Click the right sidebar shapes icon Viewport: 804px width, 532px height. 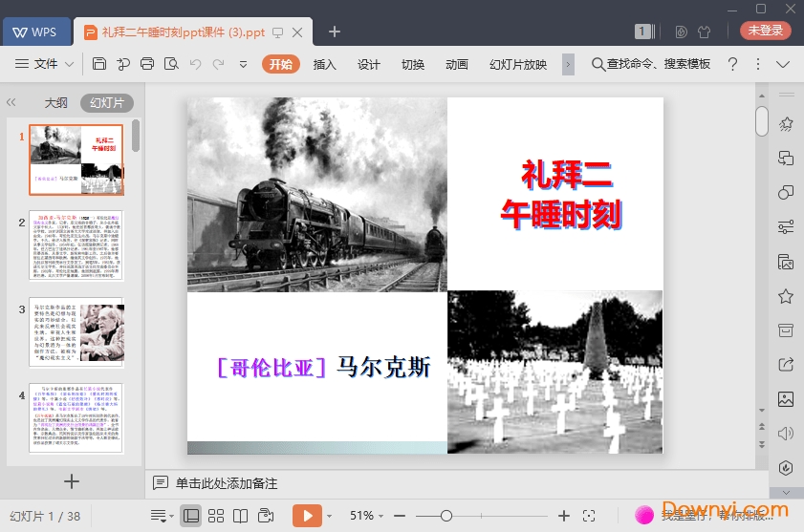pos(786,192)
